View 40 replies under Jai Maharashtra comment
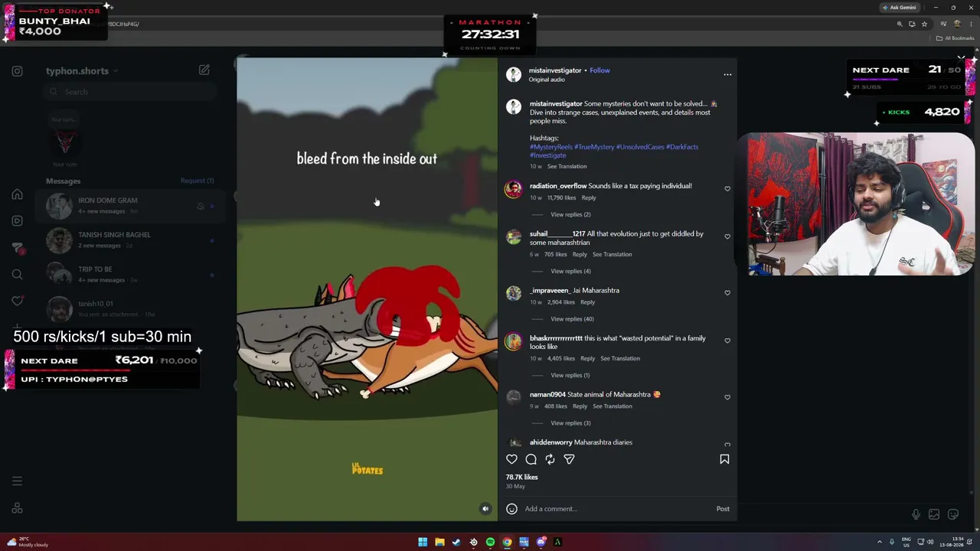The image size is (980, 551). [x=572, y=319]
